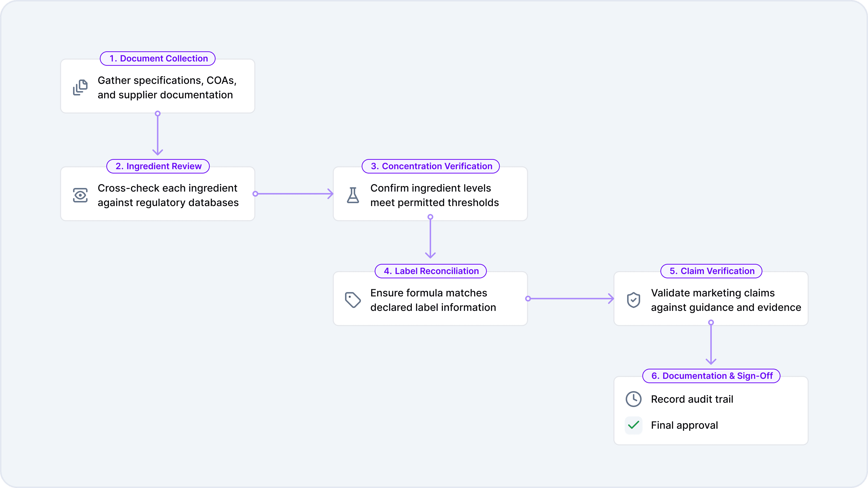Click the '6. Documentation & Sign-Off' pill button

pyautogui.click(x=711, y=376)
